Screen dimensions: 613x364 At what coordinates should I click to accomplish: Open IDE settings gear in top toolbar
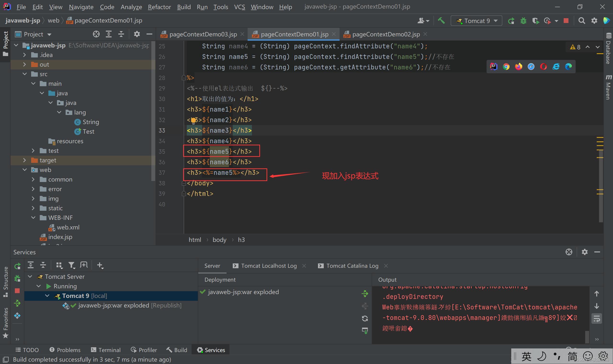click(x=594, y=21)
